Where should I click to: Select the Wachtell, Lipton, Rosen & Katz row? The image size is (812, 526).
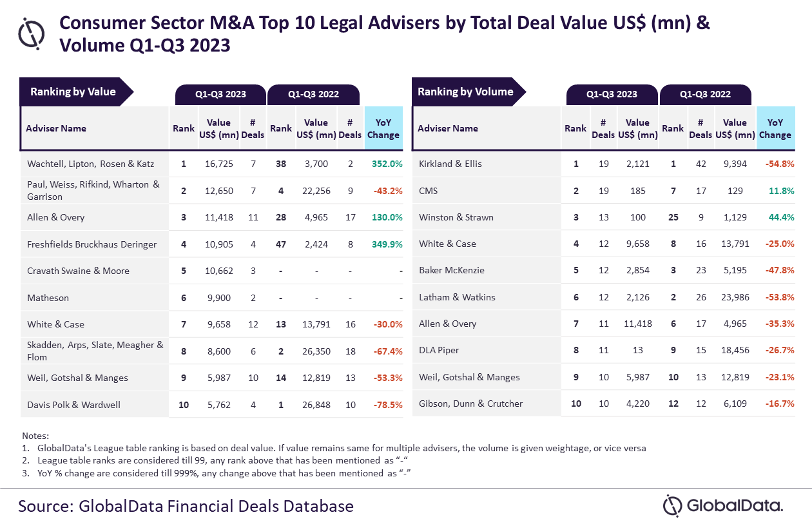212,164
